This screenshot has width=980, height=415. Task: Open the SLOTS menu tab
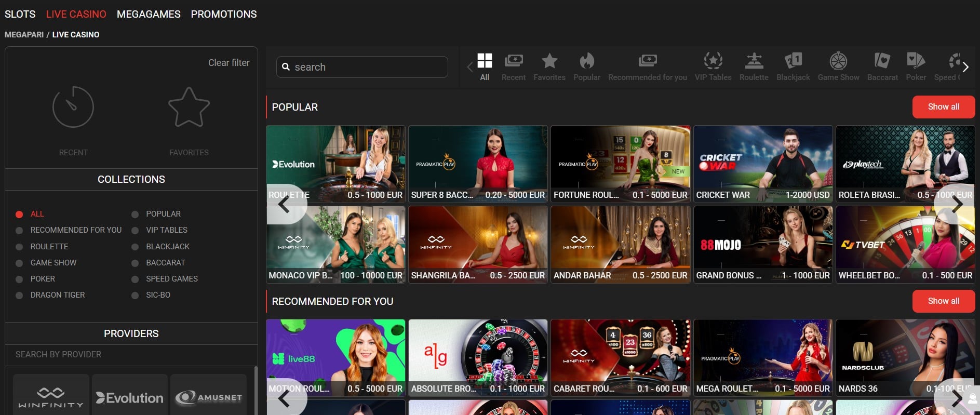(x=20, y=14)
